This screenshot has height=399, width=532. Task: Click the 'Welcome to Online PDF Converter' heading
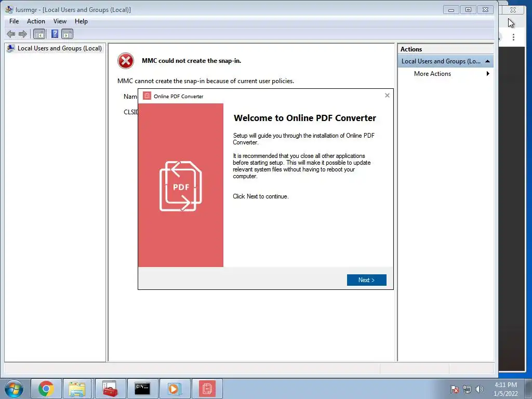(304, 118)
